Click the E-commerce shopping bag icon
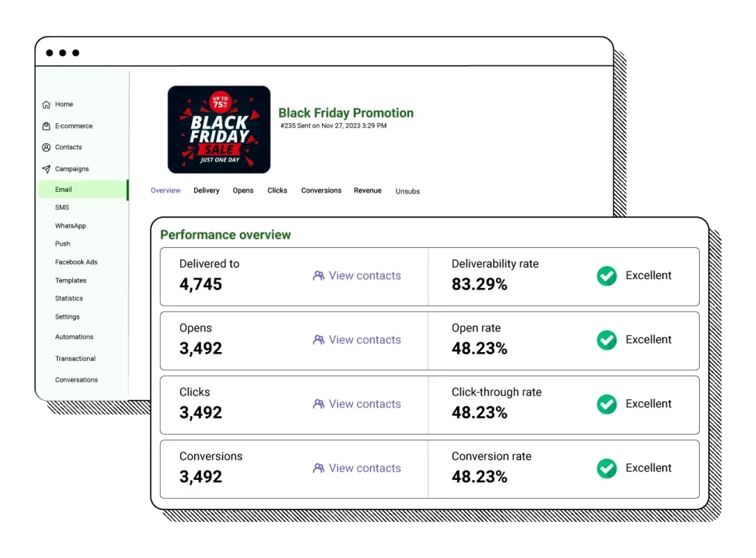 (47, 126)
